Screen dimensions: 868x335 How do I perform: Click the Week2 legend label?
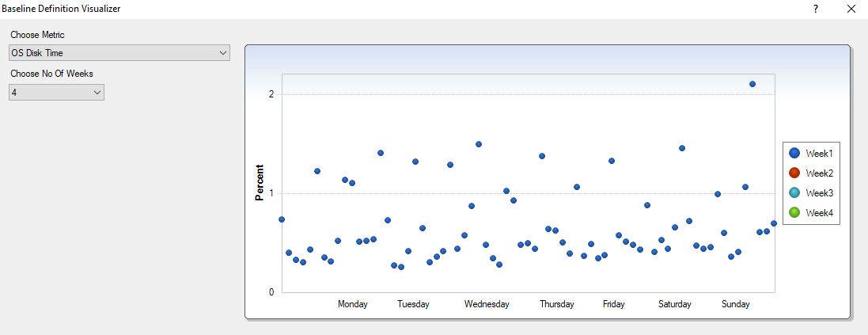pyautogui.click(x=820, y=173)
